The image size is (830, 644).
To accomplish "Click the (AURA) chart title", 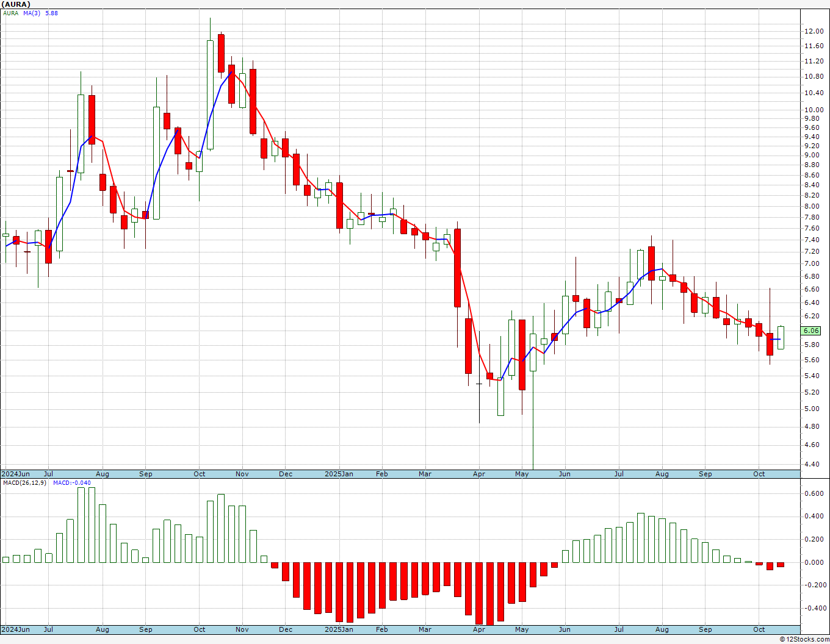I will click(x=16, y=4).
